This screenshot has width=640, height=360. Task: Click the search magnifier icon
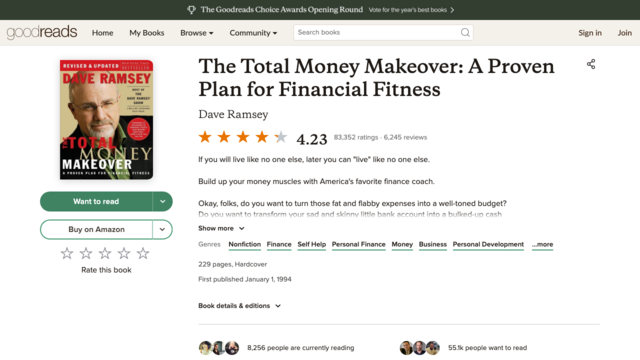click(465, 33)
